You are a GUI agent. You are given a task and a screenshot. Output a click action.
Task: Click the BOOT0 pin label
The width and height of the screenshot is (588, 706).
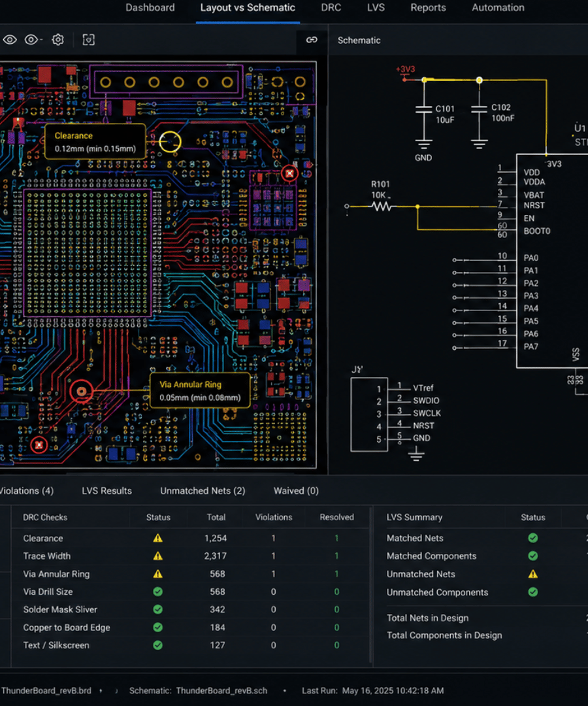(536, 231)
